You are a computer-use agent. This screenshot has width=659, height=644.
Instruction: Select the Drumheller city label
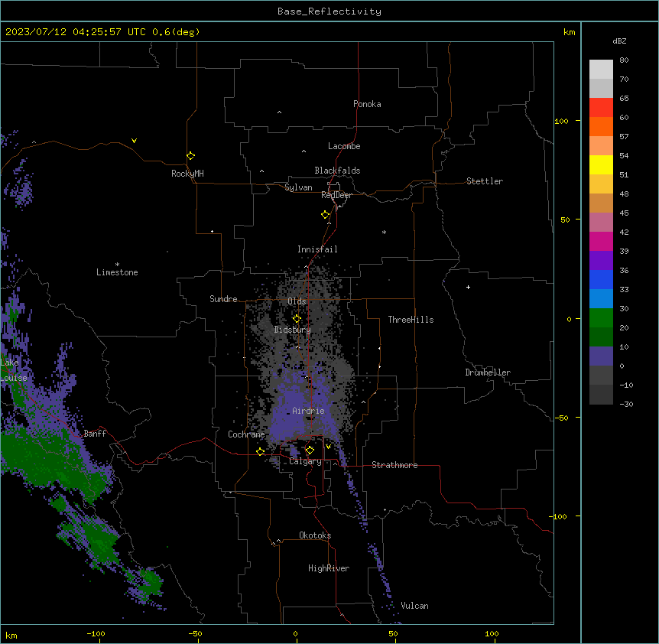[x=488, y=372]
